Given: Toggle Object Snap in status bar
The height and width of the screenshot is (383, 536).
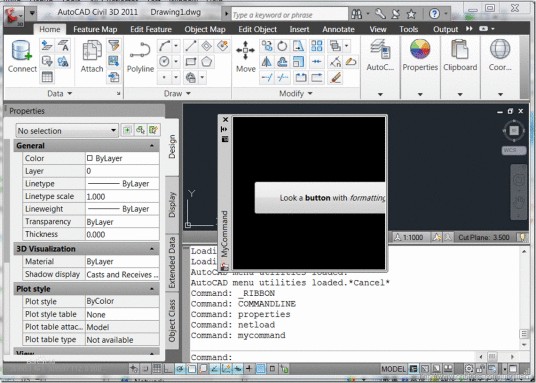Looking at the screenshot, I should click(x=192, y=369).
